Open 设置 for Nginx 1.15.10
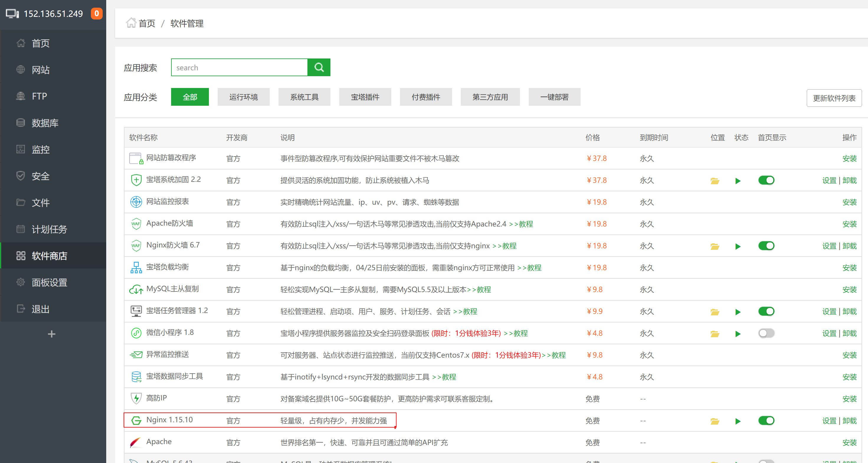 pyautogui.click(x=829, y=420)
